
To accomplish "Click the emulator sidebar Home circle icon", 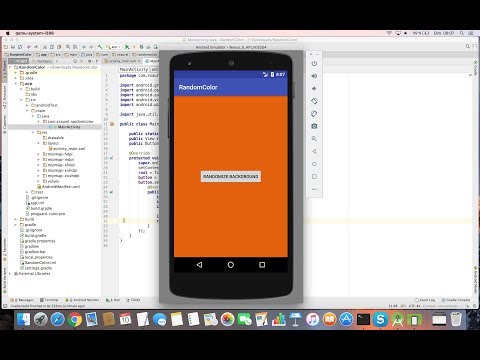I will point(314,164).
